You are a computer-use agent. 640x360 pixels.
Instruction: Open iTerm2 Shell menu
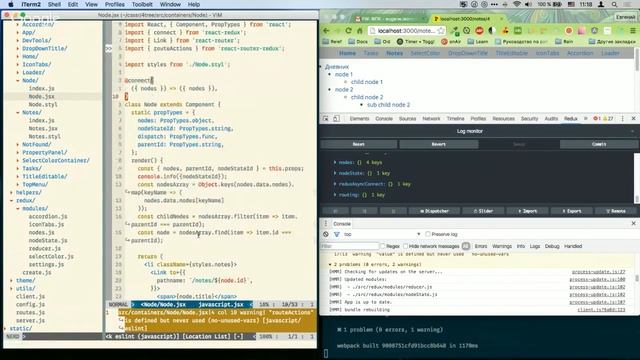(x=54, y=4)
